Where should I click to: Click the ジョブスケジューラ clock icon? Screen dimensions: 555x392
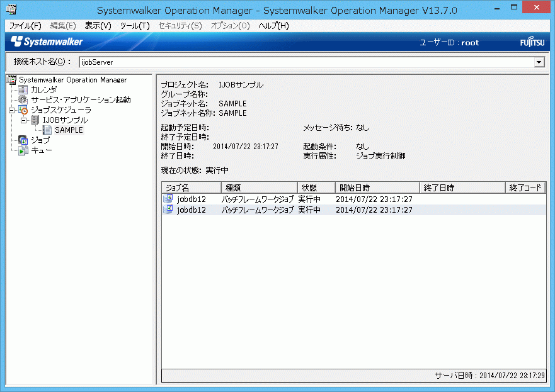pyautogui.click(x=23, y=110)
